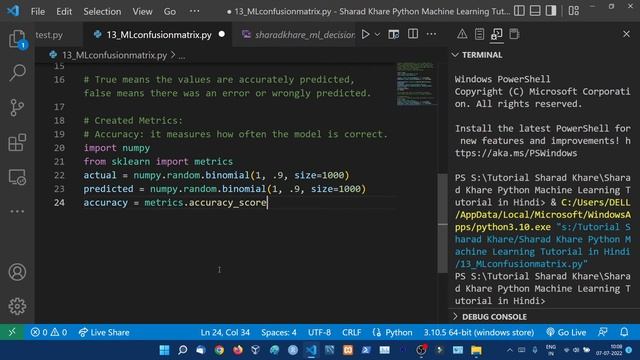Place cursor on line 22 actual assignment
This screenshot has width=640, height=360.
pyautogui.click(x=216, y=175)
